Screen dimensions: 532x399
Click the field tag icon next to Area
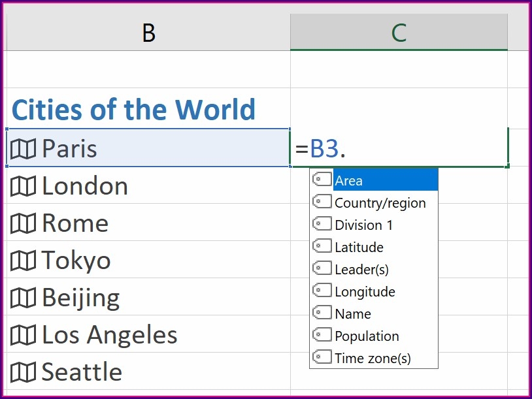click(x=322, y=180)
